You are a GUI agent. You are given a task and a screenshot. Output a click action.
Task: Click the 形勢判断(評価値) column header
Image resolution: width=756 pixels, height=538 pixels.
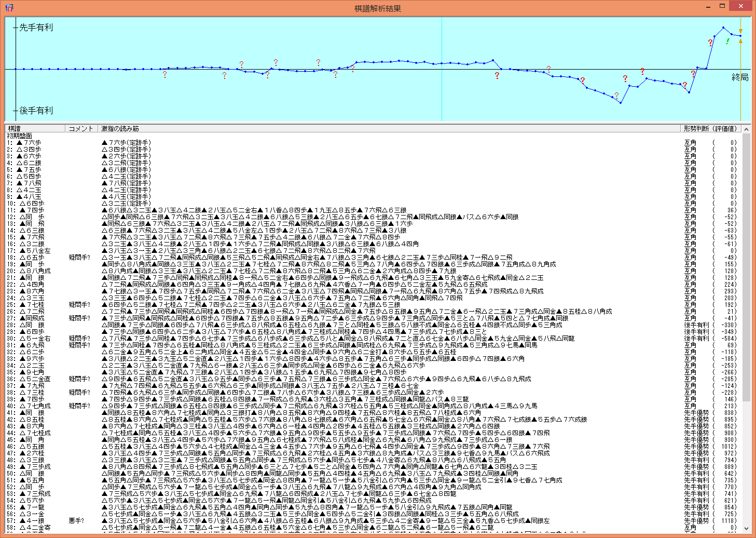710,128
